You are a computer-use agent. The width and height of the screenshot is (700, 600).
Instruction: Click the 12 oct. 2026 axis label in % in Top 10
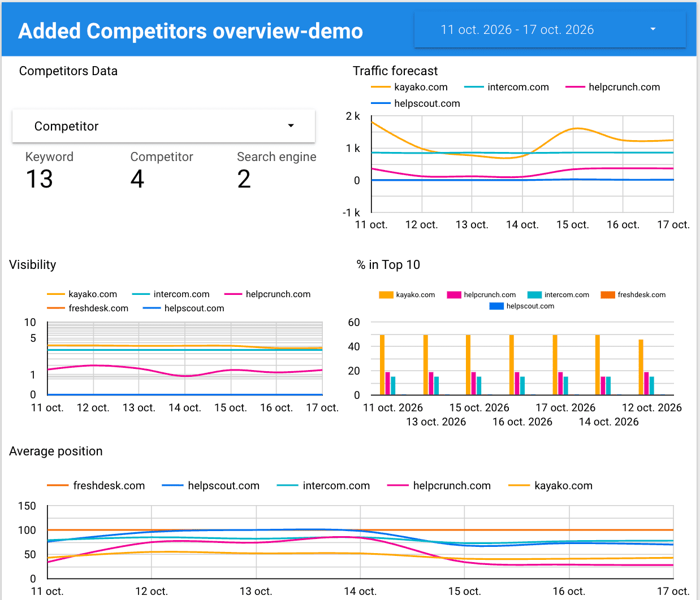click(x=652, y=408)
